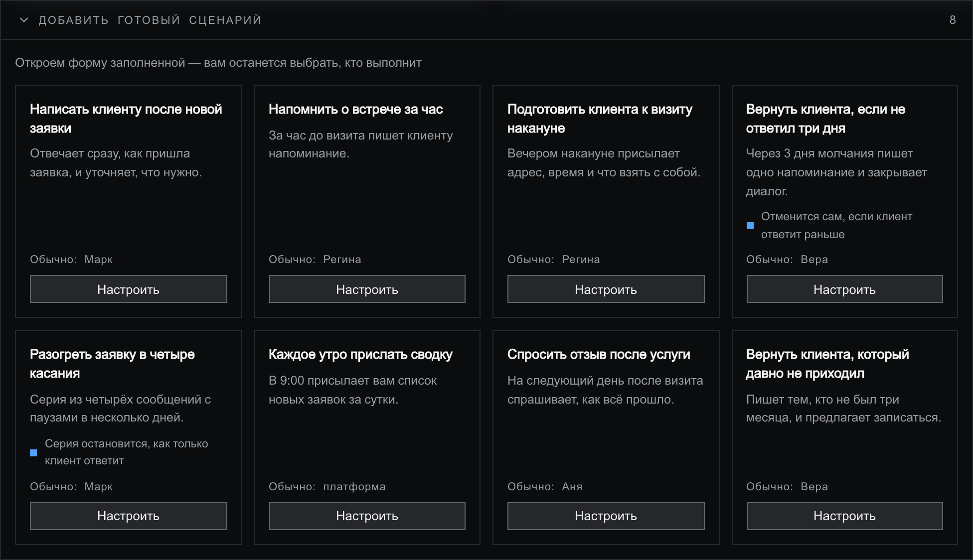Click the title «Каждое утро прислать сводку»

[361, 354]
